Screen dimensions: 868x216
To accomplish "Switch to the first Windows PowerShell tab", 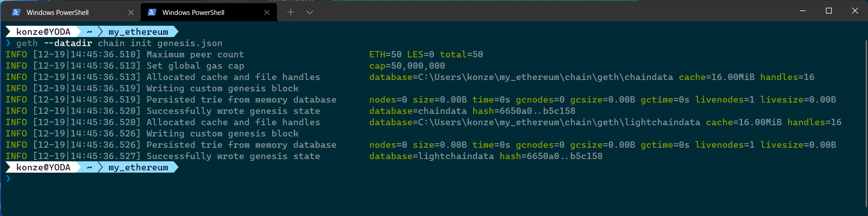I will coord(57,12).
